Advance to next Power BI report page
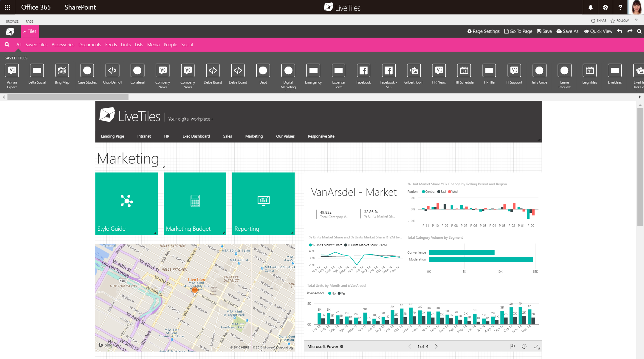This screenshot has height=359, width=644. tap(436, 346)
